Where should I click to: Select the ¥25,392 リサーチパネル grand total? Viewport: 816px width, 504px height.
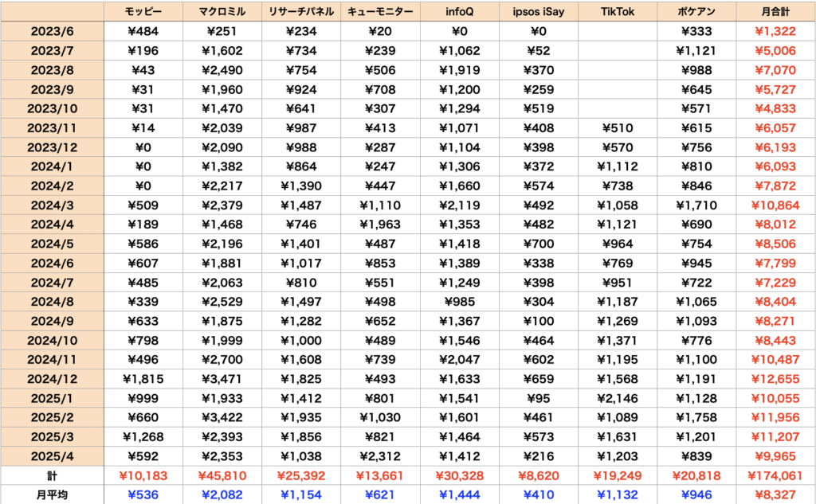pos(301,476)
